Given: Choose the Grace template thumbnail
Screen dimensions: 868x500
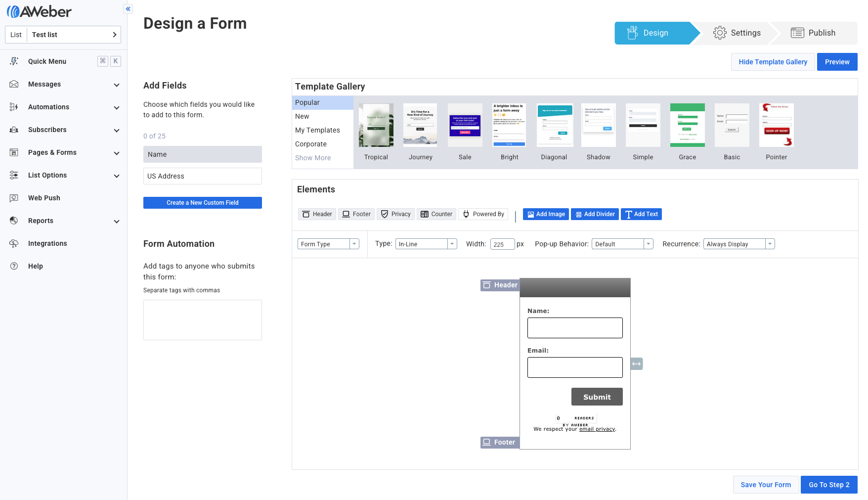Looking at the screenshot, I should coord(687,126).
